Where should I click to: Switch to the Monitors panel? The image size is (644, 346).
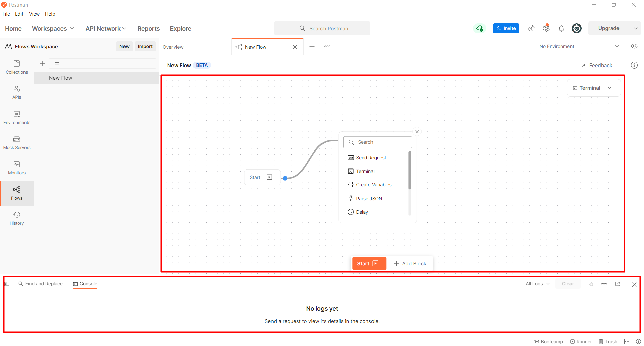[x=16, y=168]
